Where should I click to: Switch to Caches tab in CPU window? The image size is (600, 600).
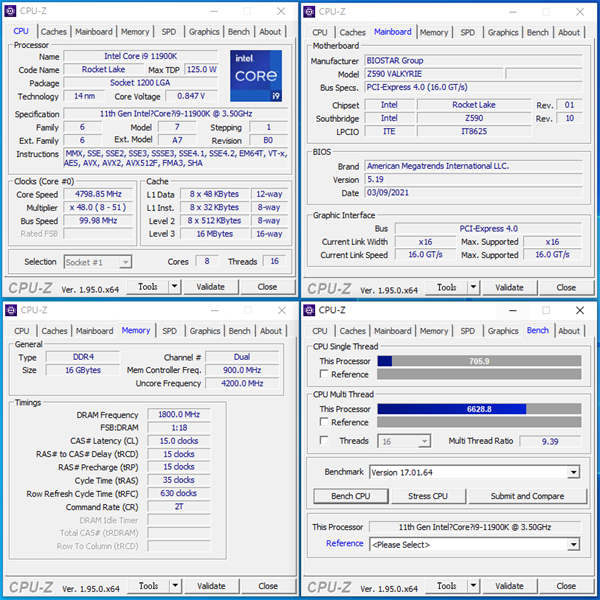(54, 32)
